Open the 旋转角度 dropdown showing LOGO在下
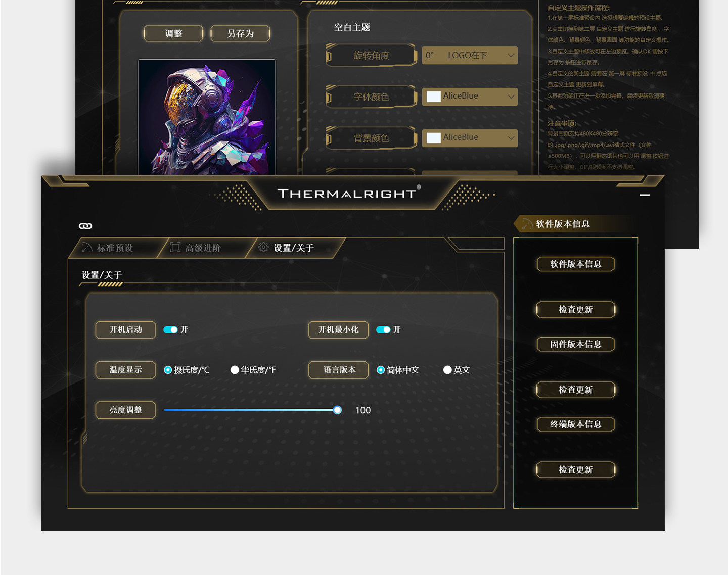The image size is (728, 575). (470, 55)
